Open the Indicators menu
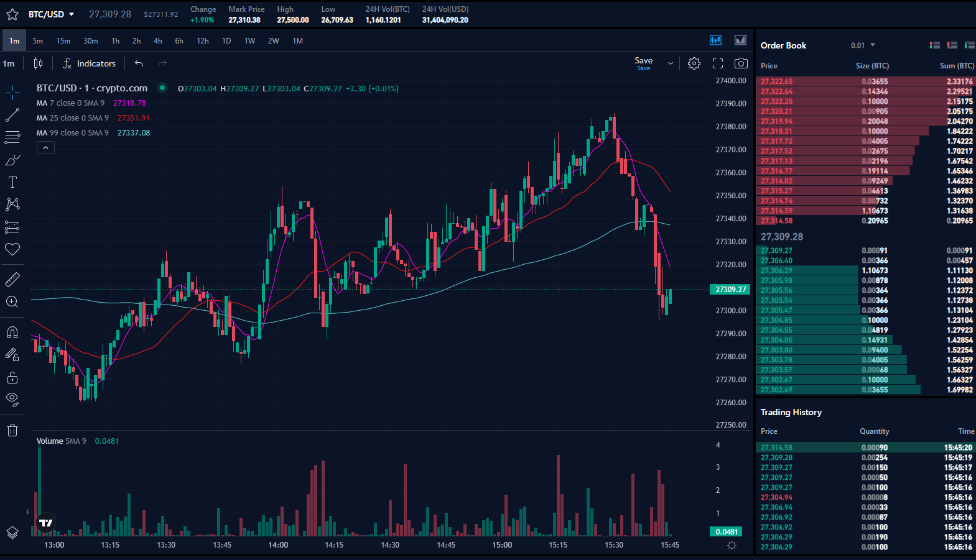976x560 pixels. [x=89, y=63]
